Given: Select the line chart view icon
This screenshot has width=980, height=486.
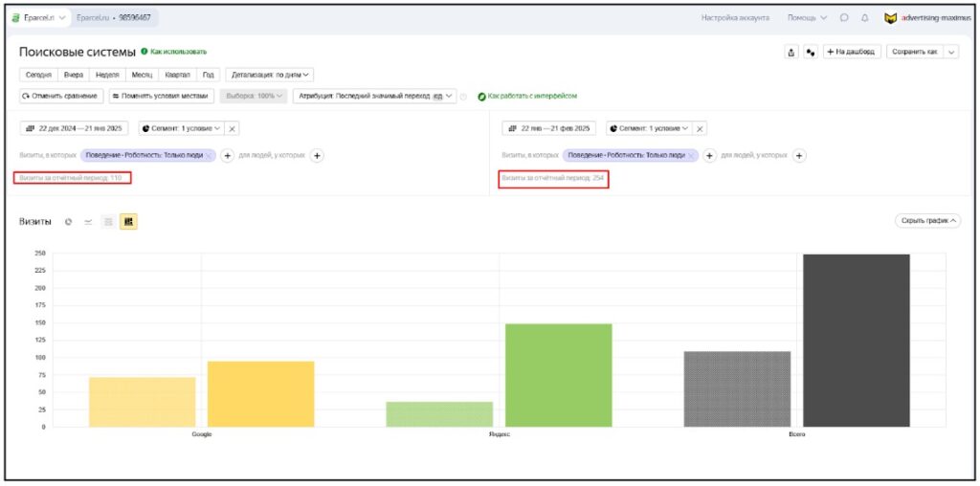Looking at the screenshot, I should (x=88, y=221).
